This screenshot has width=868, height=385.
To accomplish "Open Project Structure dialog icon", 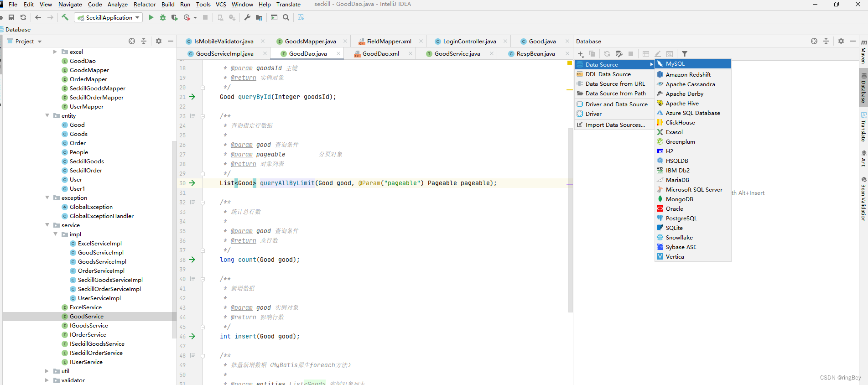I will [x=259, y=17].
